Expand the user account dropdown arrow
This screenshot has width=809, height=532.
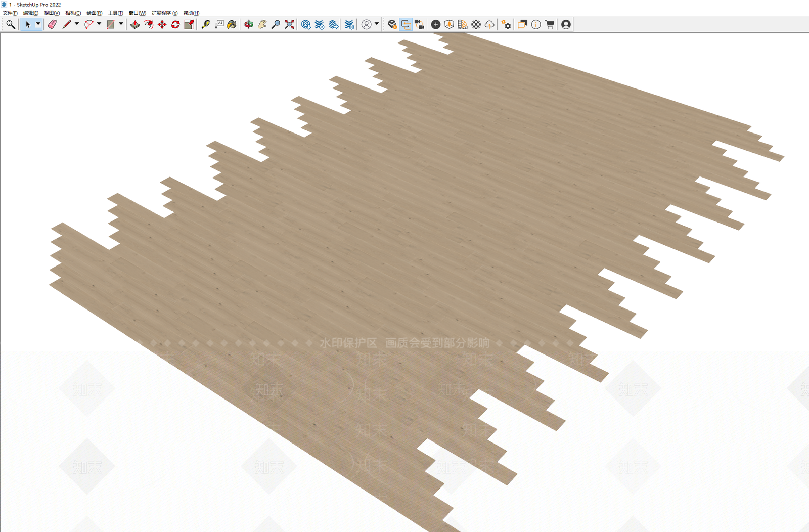(377, 24)
